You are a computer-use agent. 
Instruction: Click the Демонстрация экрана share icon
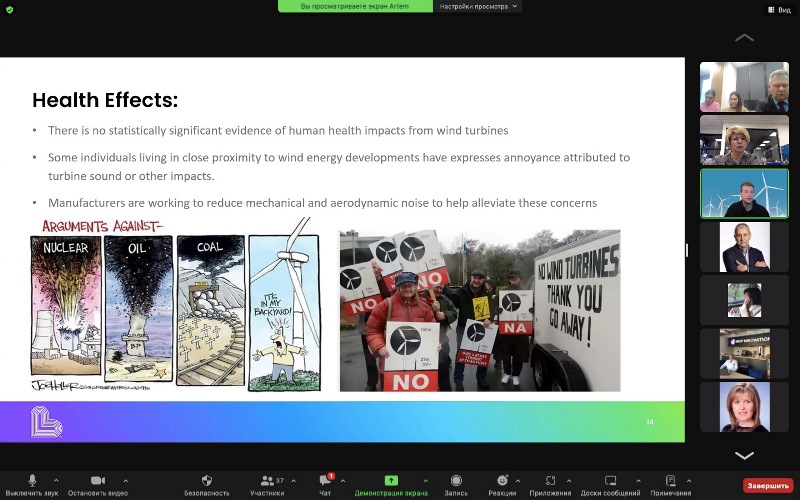click(x=391, y=481)
